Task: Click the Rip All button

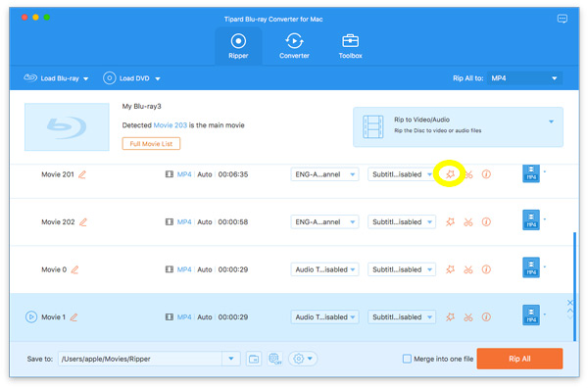Action: (519, 359)
